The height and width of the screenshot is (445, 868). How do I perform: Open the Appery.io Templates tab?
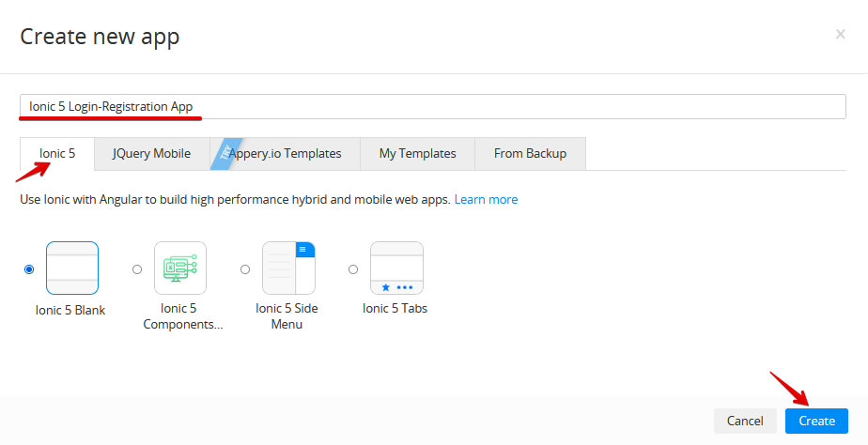click(x=285, y=154)
